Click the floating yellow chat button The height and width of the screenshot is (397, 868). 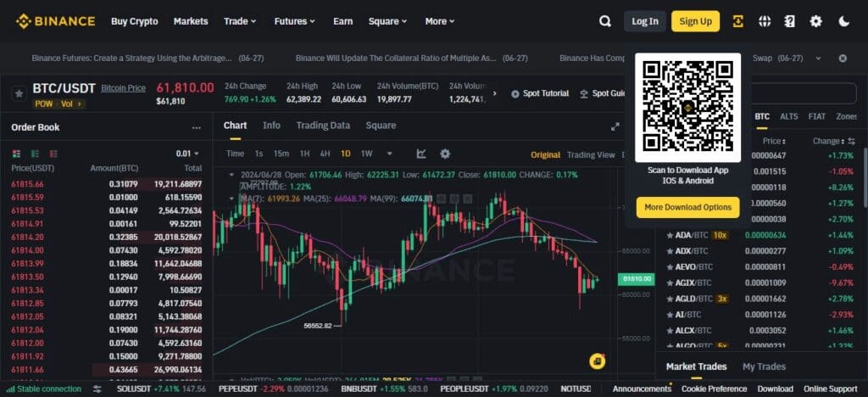point(598,361)
